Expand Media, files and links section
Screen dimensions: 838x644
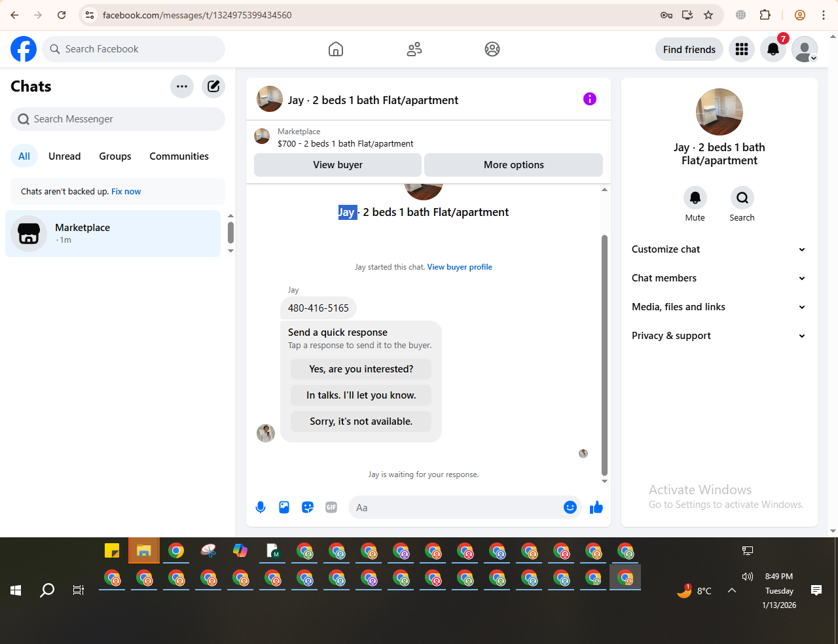(720, 307)
